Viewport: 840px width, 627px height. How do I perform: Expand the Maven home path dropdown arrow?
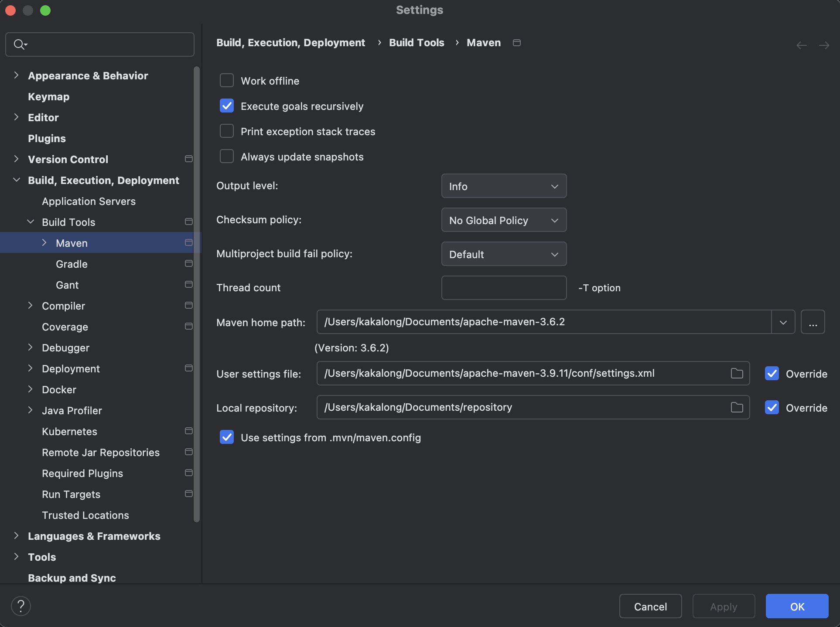pos(783,322)
